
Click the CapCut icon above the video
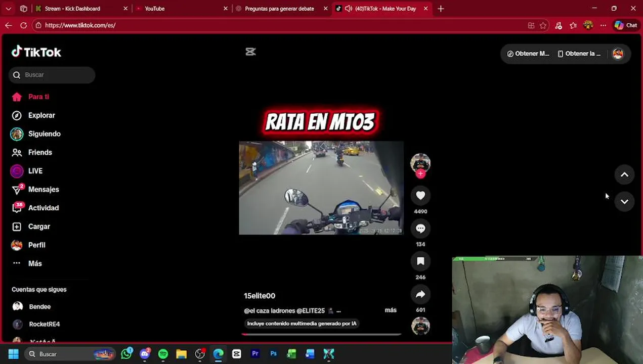coord(250,52)
